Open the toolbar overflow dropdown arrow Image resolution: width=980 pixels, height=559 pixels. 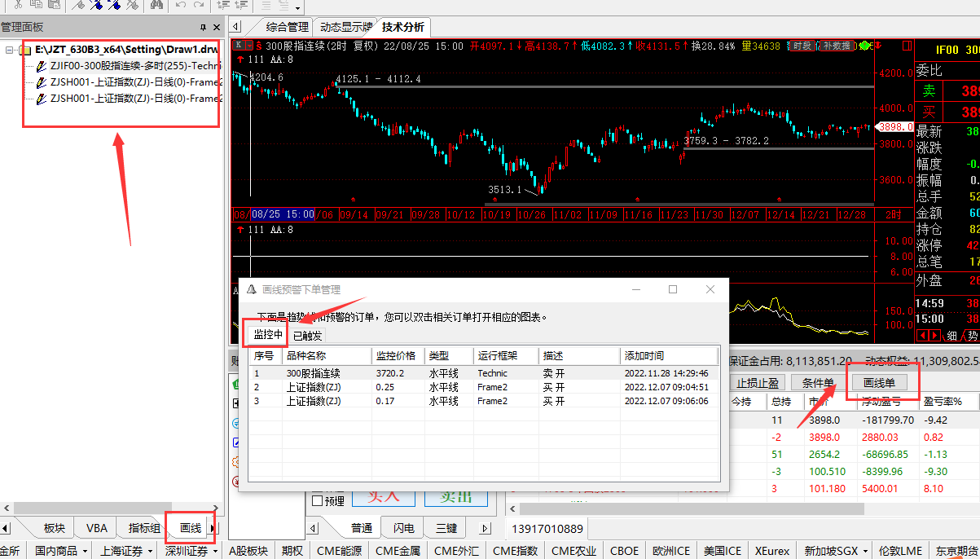tap(298, 7)
